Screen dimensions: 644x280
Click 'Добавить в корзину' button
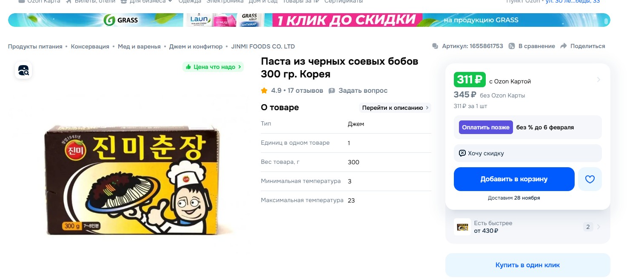514,179
